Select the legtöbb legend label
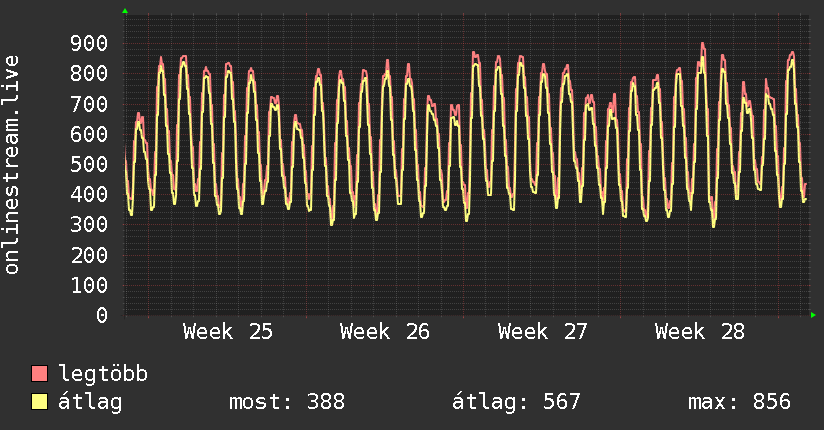This screenshot has height=430, width=824. click(103, 373)
